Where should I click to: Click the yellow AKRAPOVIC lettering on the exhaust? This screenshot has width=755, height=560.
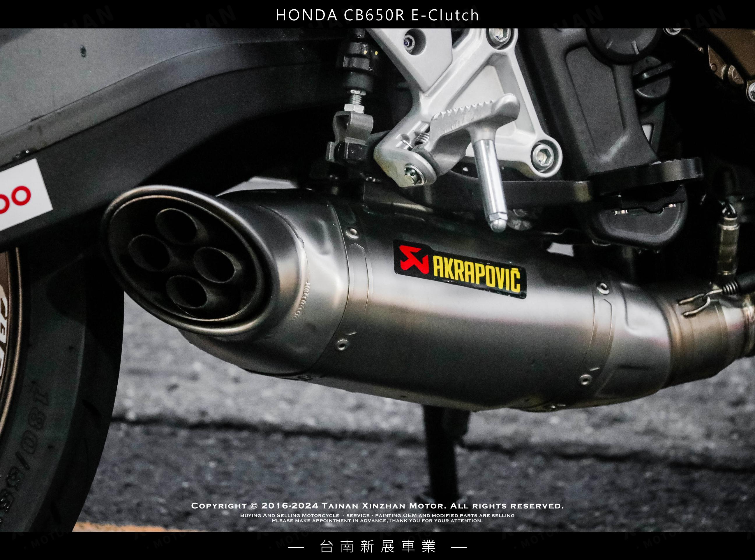click(x=477, y=274)
